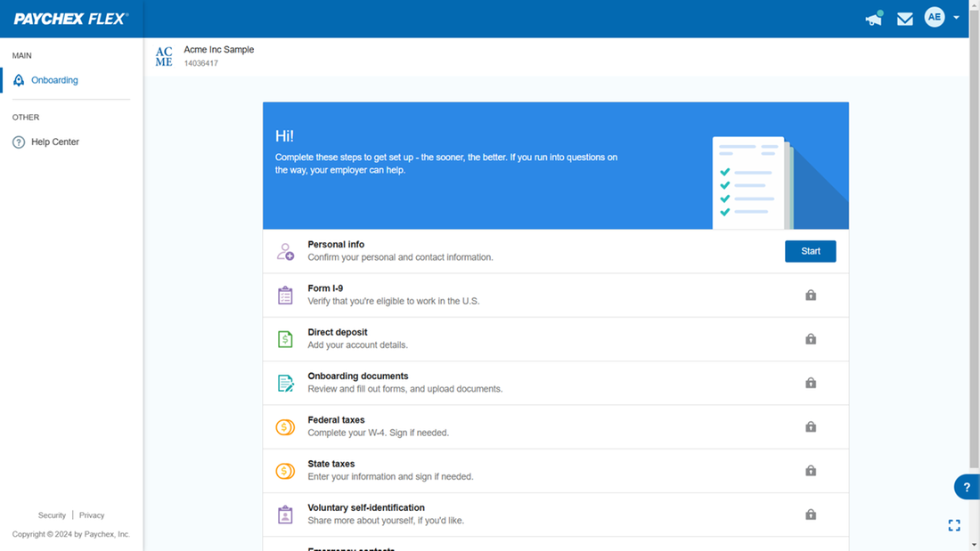
Task: Open the Security link in the footer
Action: click(52, 515)
